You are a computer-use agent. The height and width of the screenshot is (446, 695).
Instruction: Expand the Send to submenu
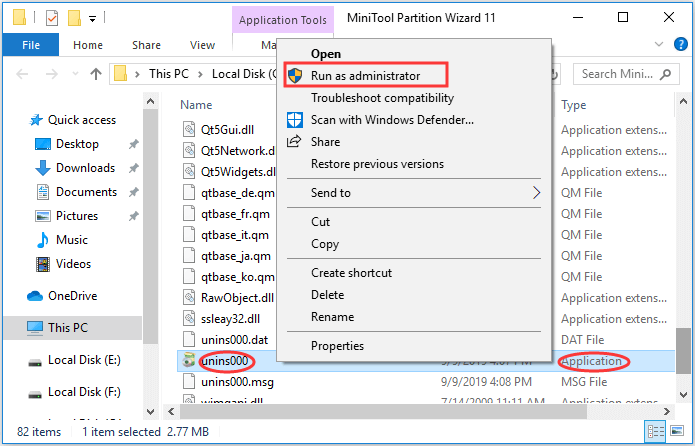click(414, 193)
